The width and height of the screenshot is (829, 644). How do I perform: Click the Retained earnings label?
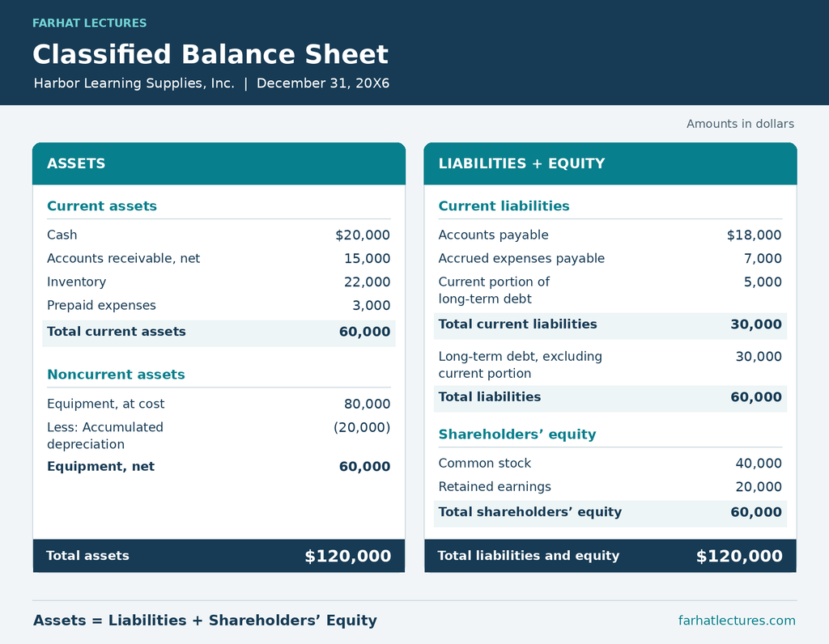(495, 486)
